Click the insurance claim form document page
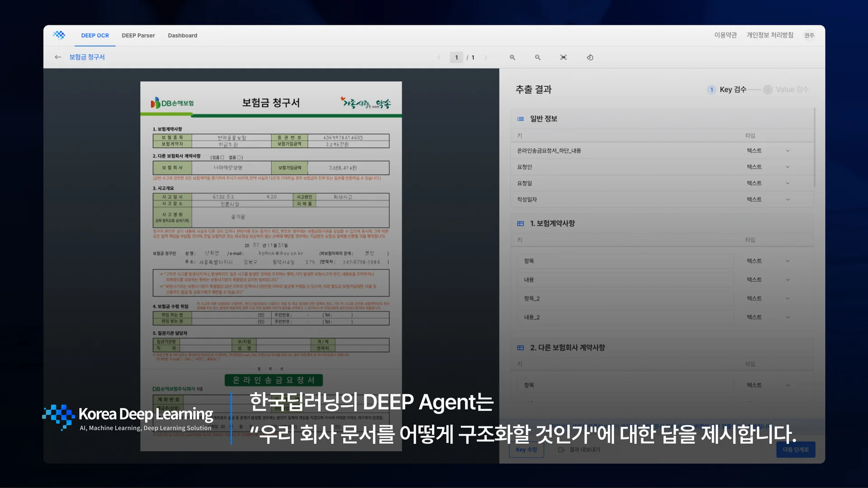The image size is (868, 488). point(271,266)
